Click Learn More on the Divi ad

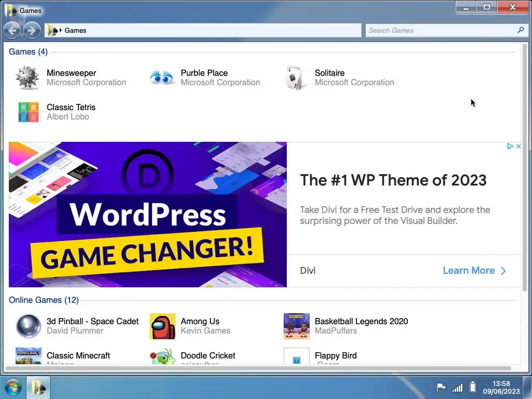[x=474, y=270]
